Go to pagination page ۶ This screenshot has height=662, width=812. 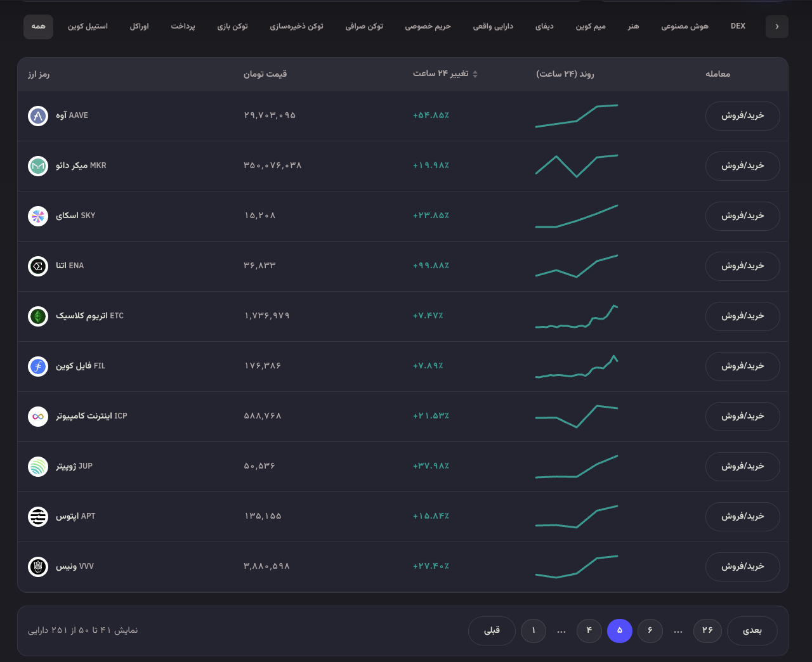click(x=650, y=631)
